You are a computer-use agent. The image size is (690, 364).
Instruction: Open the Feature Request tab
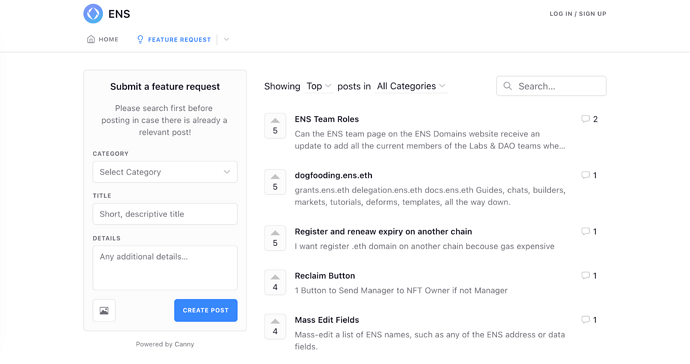pyautogui.click(x=174, y=40)
